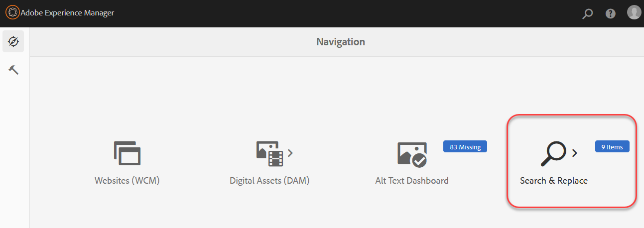Expand the Search & Replace chevron arrow

tap(574, 153)
